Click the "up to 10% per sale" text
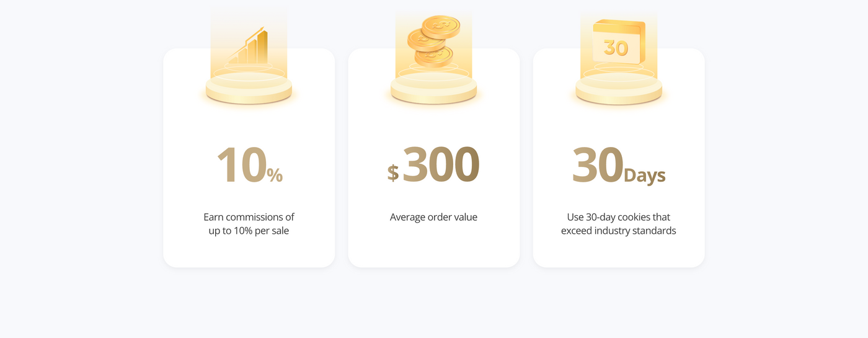The image size is (868, 338). [249, 231]
